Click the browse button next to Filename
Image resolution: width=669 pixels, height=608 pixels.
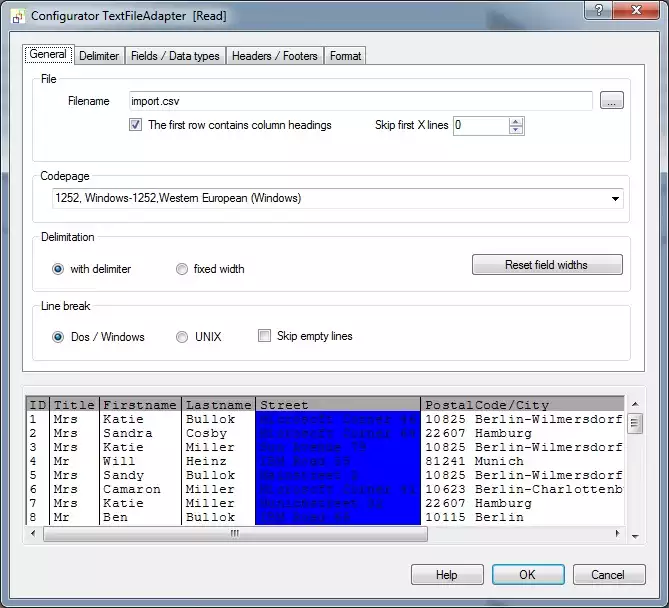(611, 101)
